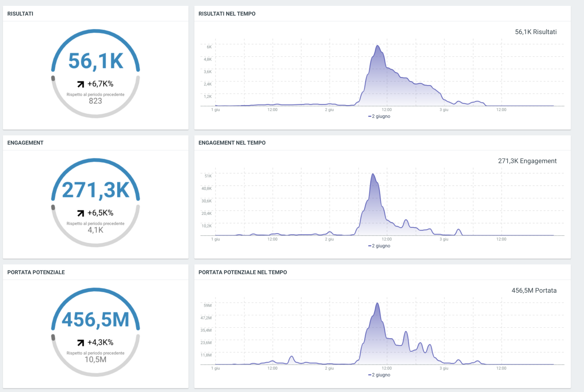This screenshot has width=584, height=392.
Task: Click the 271,3K value in Engagement gauge
Action: coord(96,190)
